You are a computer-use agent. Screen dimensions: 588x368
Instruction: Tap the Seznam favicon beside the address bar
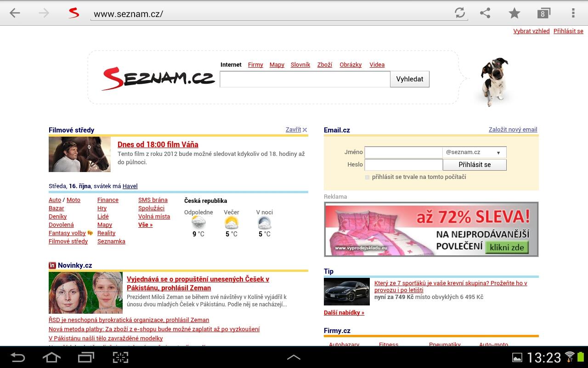(x=73, y=13)
